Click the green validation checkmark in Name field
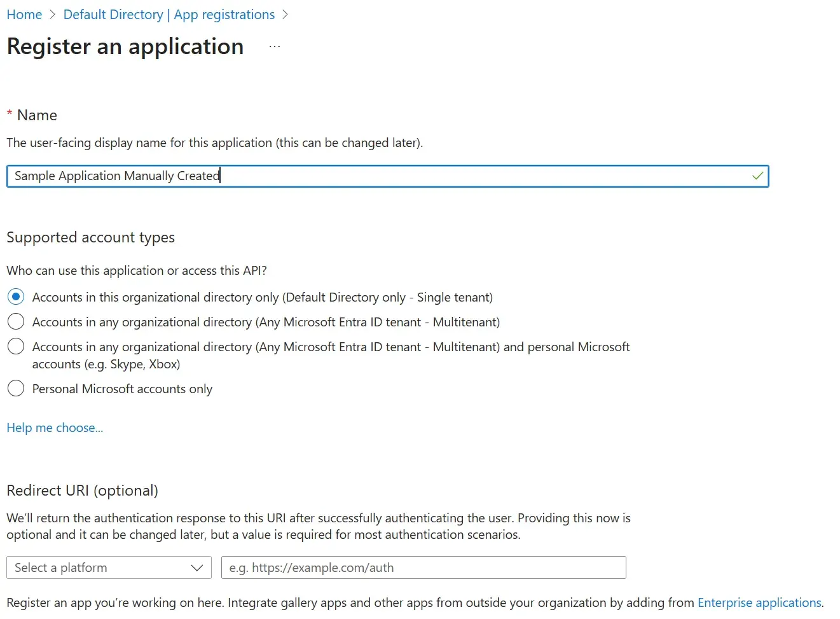 point(757,176)
